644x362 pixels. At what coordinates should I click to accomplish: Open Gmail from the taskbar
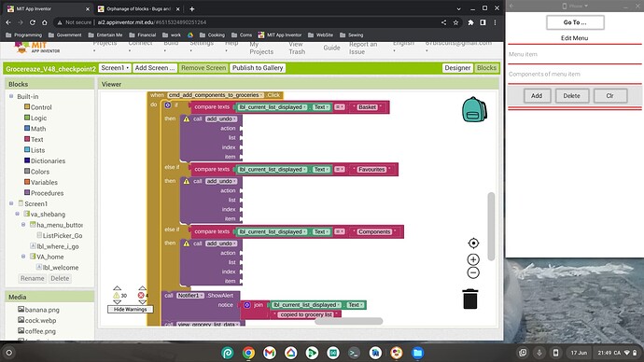pos(270,353)
